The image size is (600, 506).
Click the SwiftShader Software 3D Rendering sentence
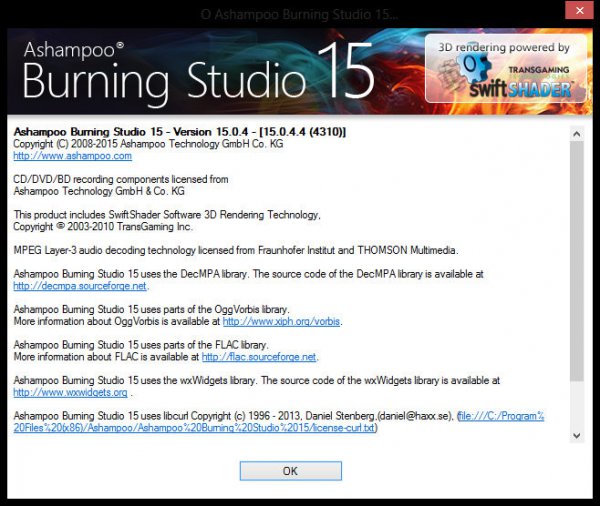click(x=167, y=215)
